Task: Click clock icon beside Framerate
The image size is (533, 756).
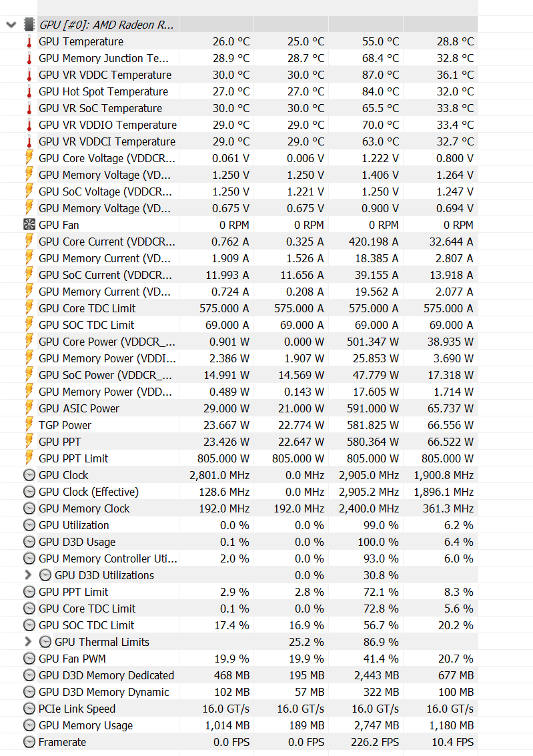Action: pos(29,741)
